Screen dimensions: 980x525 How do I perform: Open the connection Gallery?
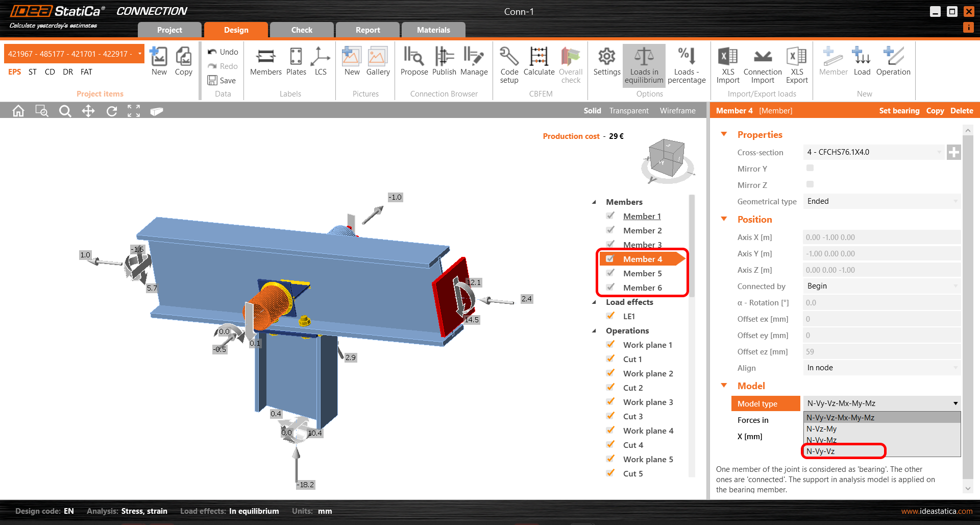(378, 62)
